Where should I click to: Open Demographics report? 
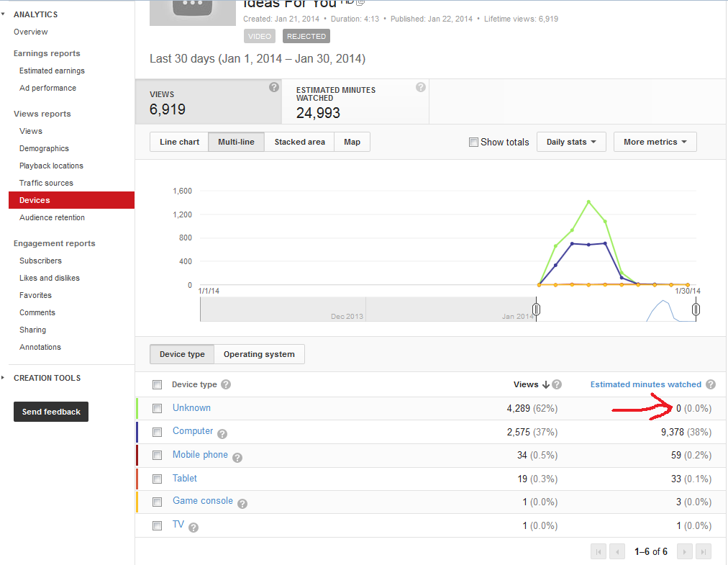point(44,148)
